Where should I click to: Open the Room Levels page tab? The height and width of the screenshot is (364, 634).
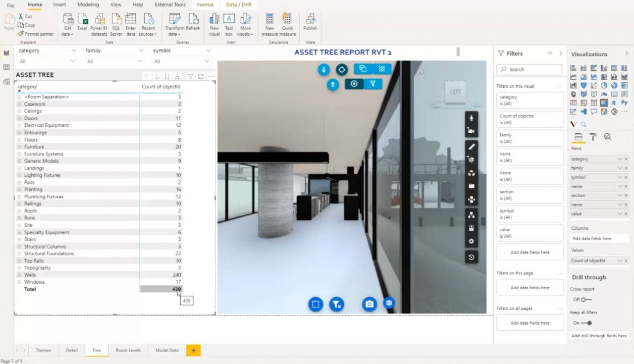pyautogui.click(x=128, y=350)
